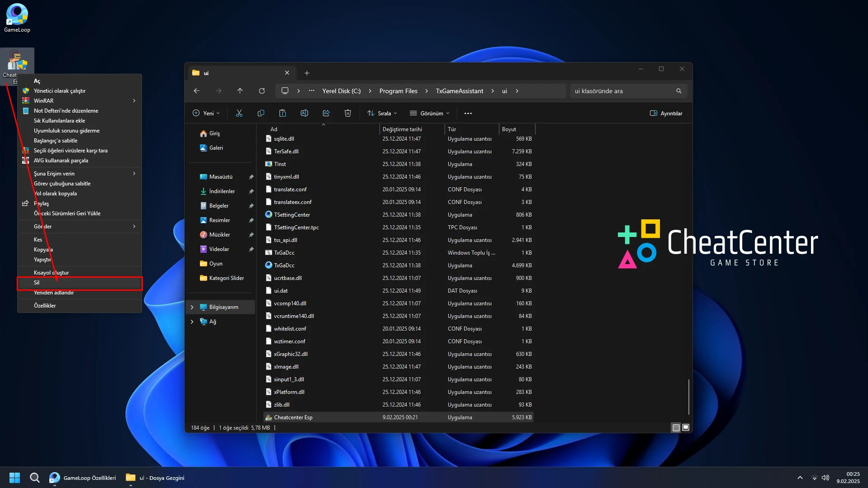Screen dimensions: 868x488
Task: Open the İndirilenler folder in sidebar
Action: [x=222, y=191]
